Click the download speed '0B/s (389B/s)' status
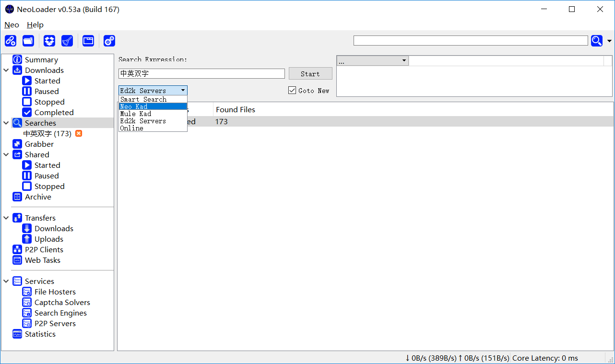The height and width of the screenshot is (364, 615). click(431, 358)
